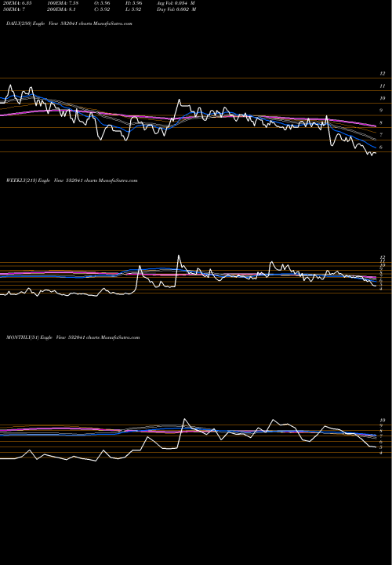Screen dimensions: 392x565
Task: Click axis label 12 on daily chart
Action: [x=383, y=74]
